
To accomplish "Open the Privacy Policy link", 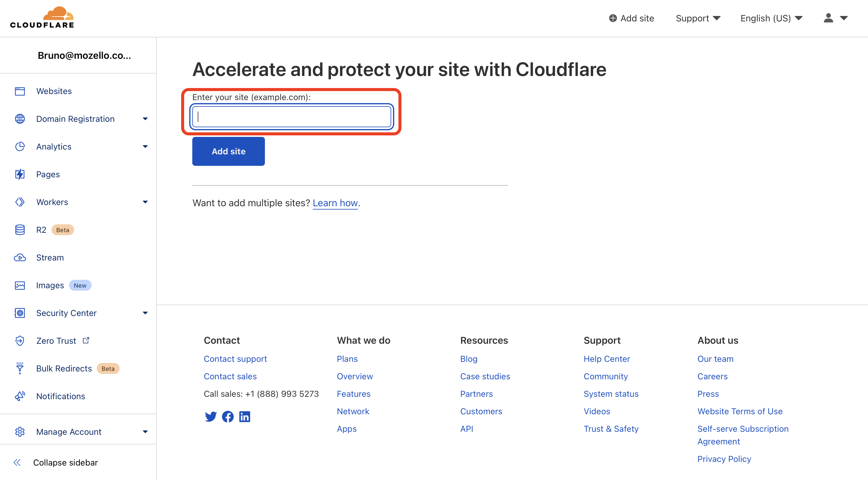I will 724,459.
